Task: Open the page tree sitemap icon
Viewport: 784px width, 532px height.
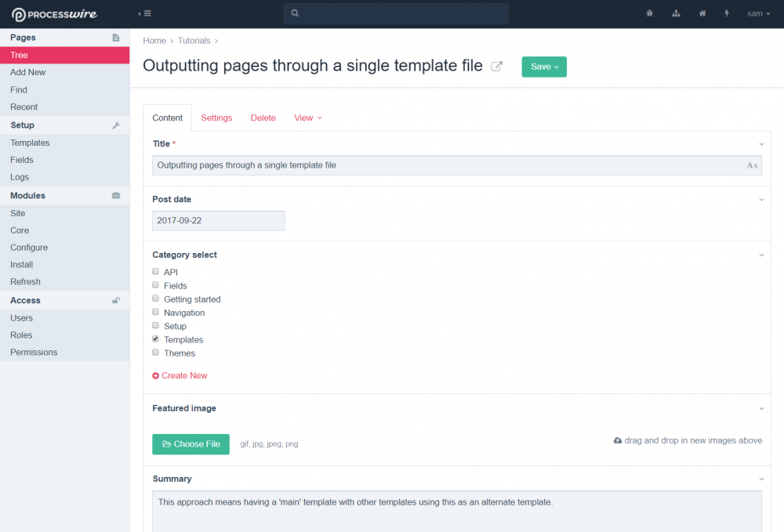Action: 676,13
